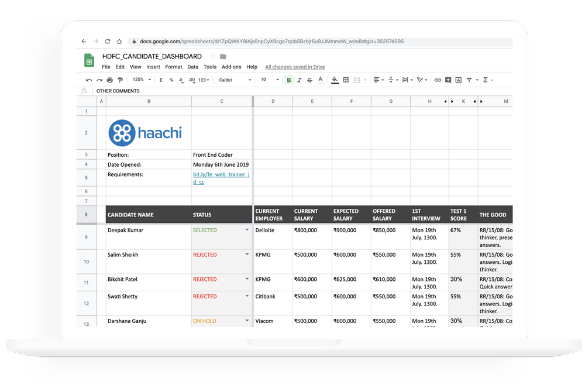Click the formula bar OTHER COMMENTS
Viewport: 585px width, 392px height.
click(118, 91)
